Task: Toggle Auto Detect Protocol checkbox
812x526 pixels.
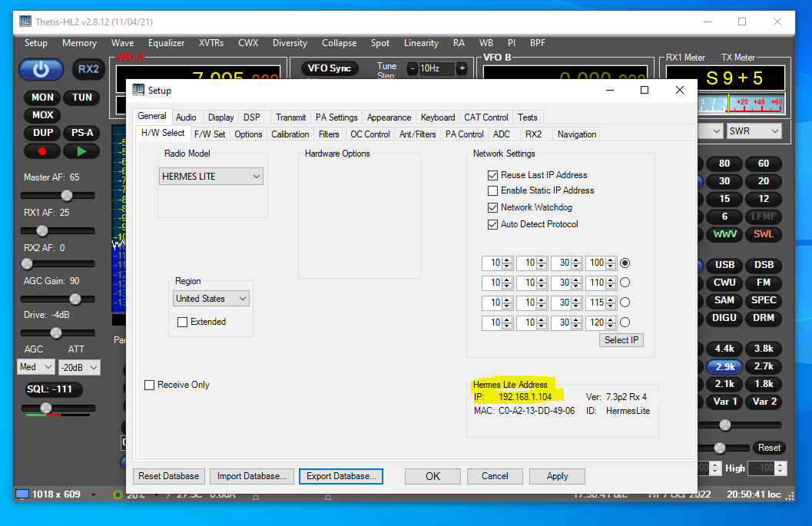Action: pos(492,225)
